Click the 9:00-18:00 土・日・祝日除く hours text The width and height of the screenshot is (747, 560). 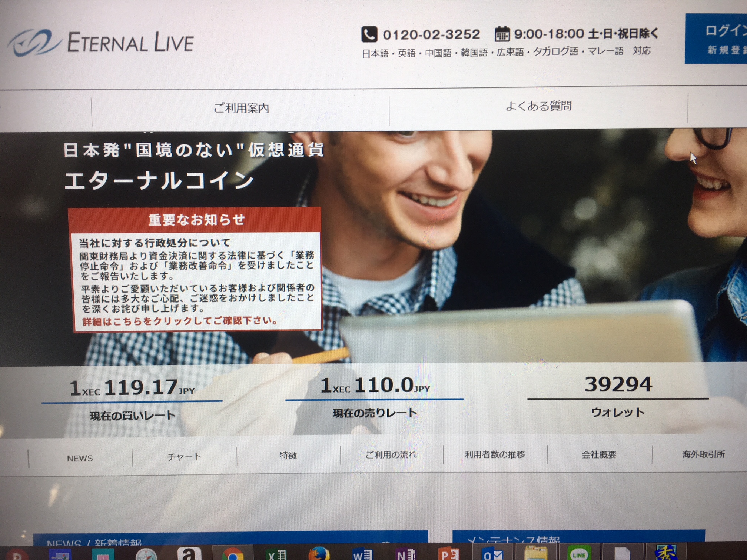pyautogui.click(x=586, y=34)
